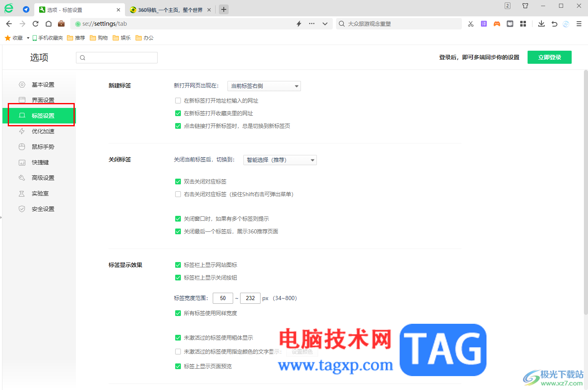
Task: Open the browser main menu (hamburger icon)
Action: 579,24
